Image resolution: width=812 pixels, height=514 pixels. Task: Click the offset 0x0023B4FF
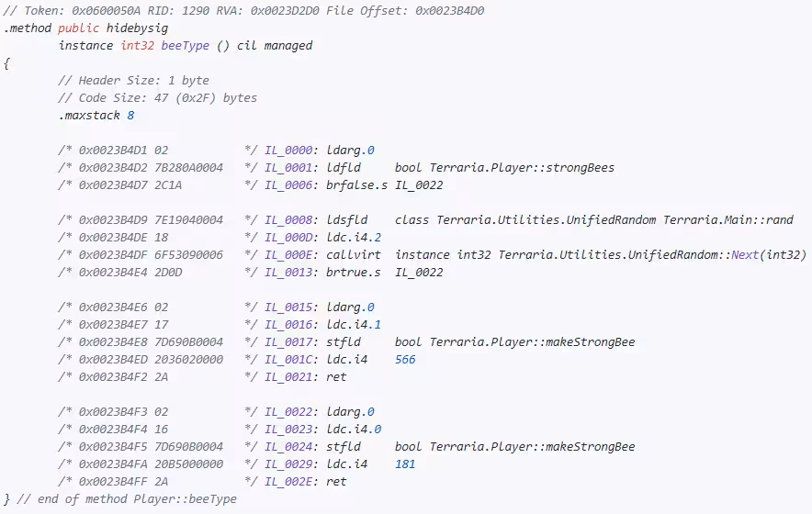coord(113,481)
